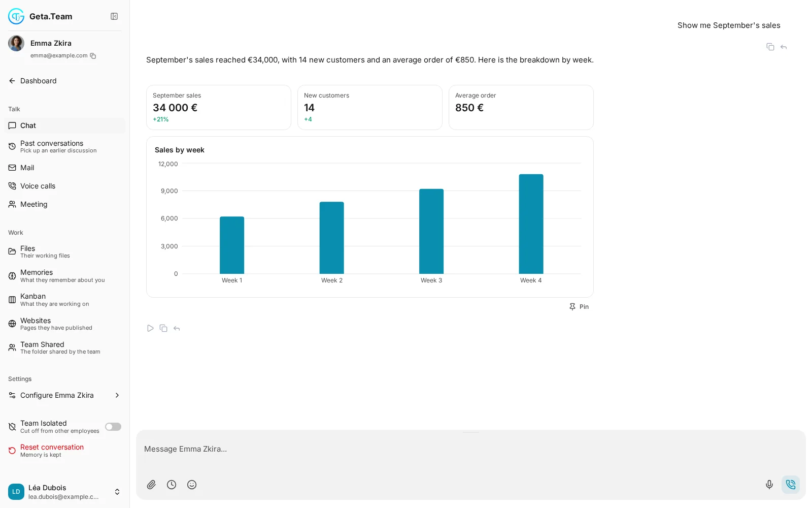Copy emma@example.com email address icon
Viewport: 812px width, 508px height.
[x=93, y=56]
